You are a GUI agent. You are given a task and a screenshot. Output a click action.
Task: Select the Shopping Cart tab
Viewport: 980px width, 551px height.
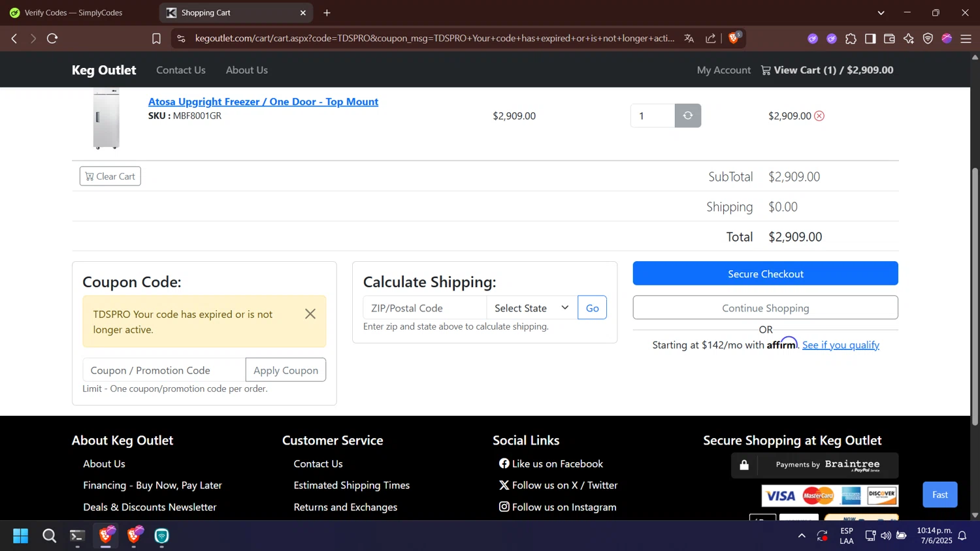click(229, 12)
